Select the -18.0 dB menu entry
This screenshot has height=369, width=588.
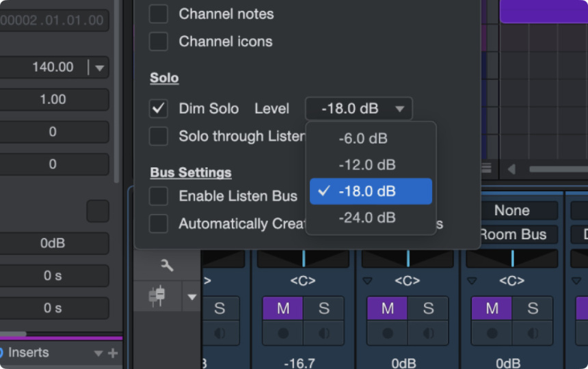click(371, 191)
